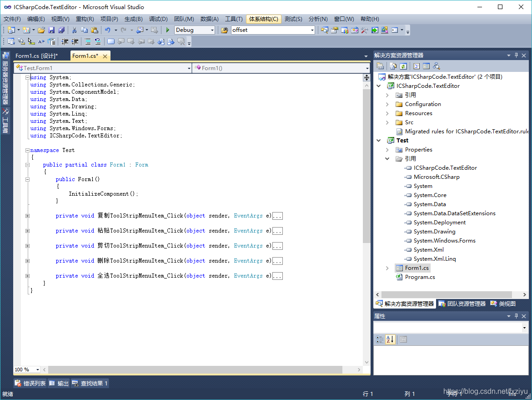
Task: Collapse the Test project node
Action: tap(379, 141)
